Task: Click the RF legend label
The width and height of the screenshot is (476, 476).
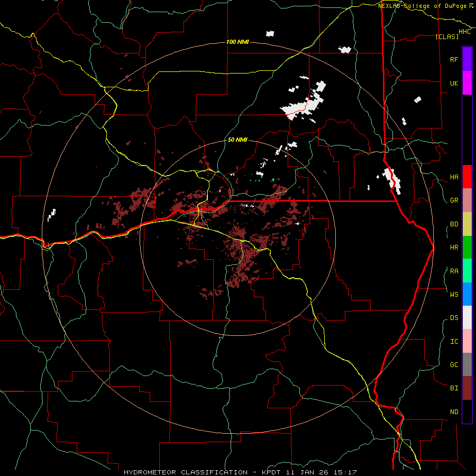Action: [454, 59]
